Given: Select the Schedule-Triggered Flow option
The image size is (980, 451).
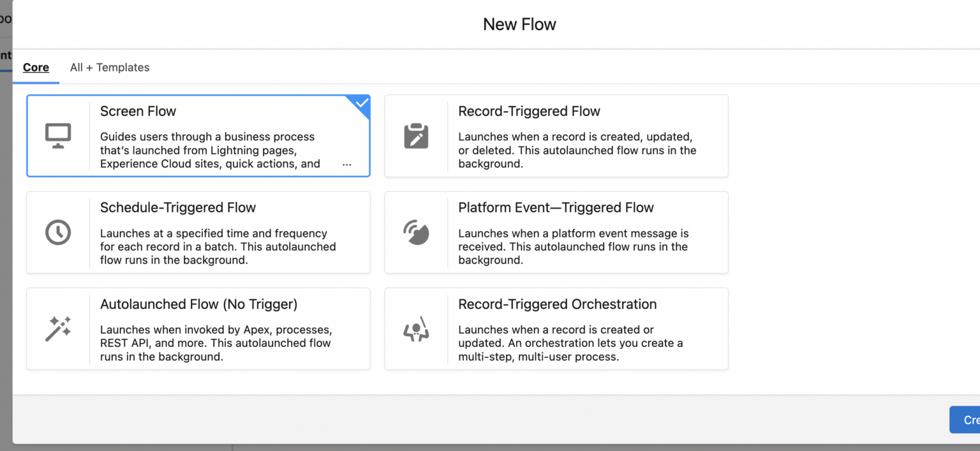Looking at the screenshot, I should (198, 232).
